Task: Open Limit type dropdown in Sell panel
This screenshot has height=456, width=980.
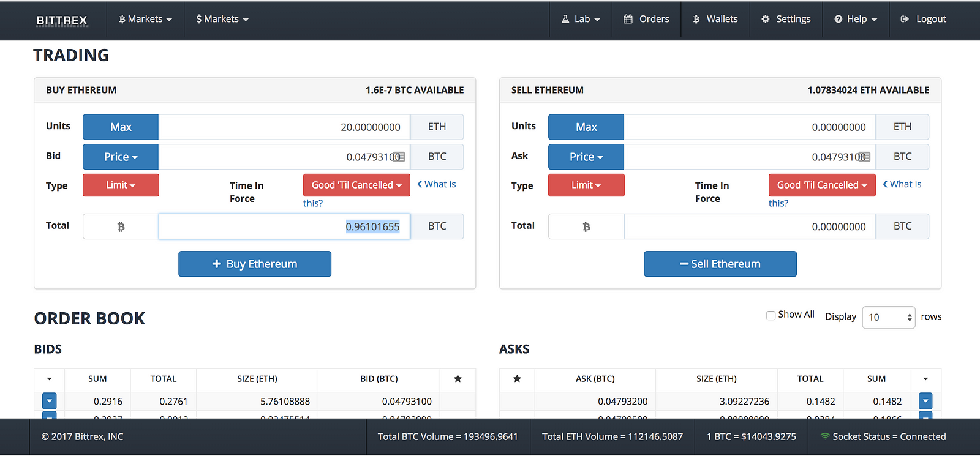Action: (586, 185)
